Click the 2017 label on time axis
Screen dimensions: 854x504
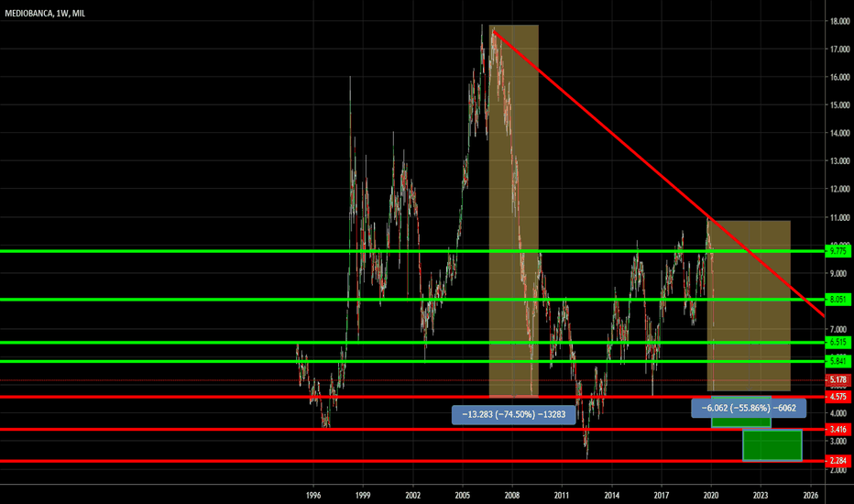pyautogui.click(x=662, y=495)
